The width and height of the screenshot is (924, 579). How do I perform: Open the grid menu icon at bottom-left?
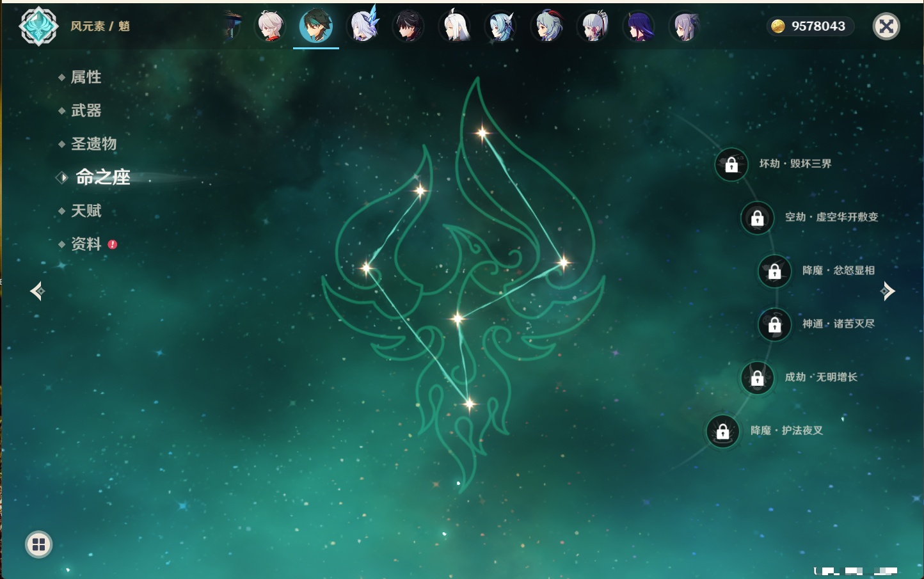(38, 544)
